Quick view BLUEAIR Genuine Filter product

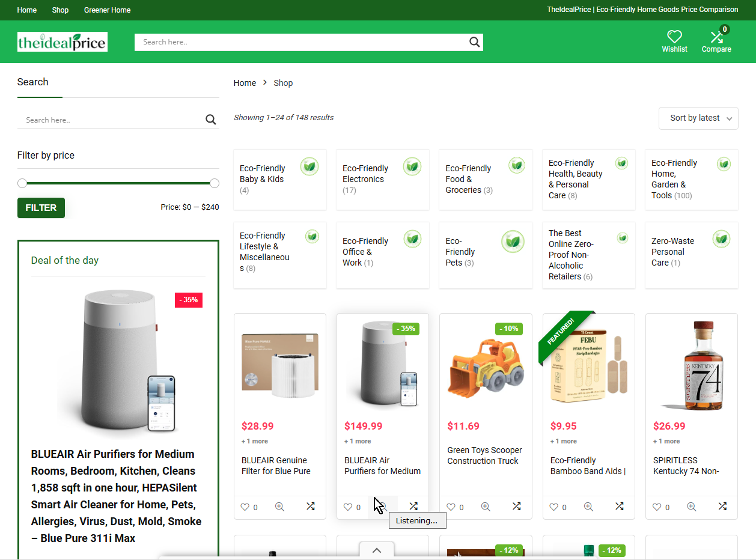pyautogui.click(x=279, y=507)
